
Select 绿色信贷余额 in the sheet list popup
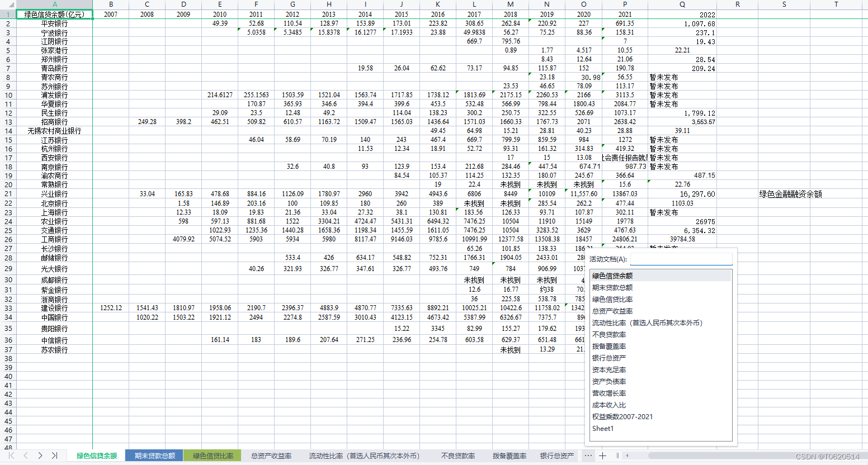[661, 276]
